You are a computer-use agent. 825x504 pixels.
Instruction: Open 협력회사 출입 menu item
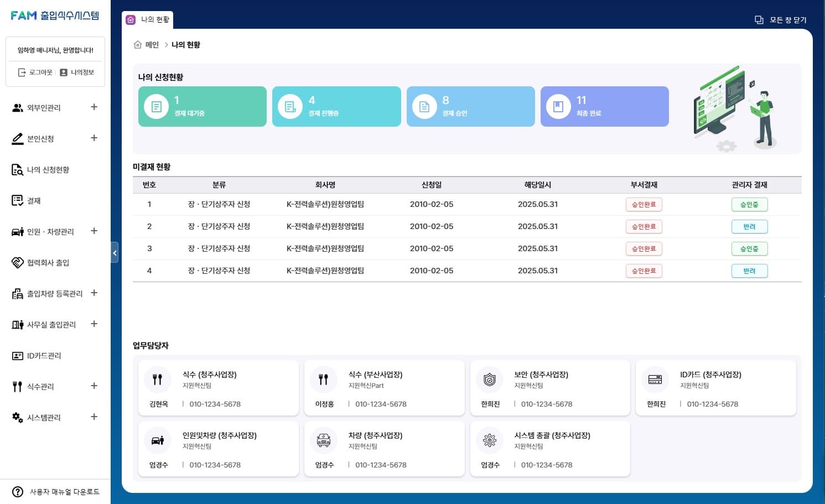click(48, 263)
